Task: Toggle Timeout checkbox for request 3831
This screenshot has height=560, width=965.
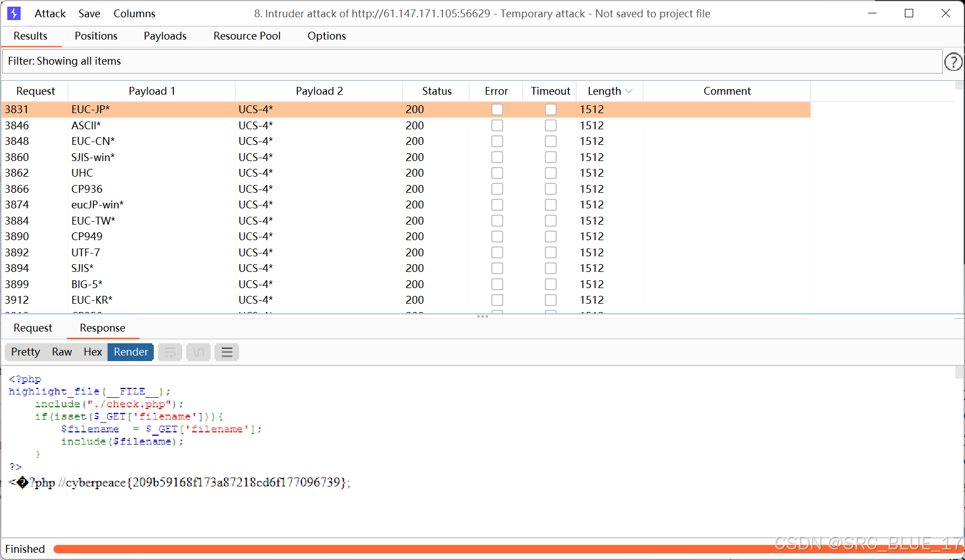Action: point(550,110)
